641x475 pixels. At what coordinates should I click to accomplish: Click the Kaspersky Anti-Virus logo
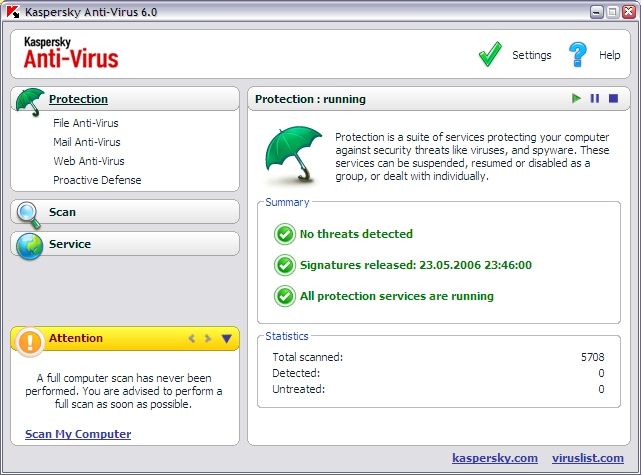(x=71, y=52)
